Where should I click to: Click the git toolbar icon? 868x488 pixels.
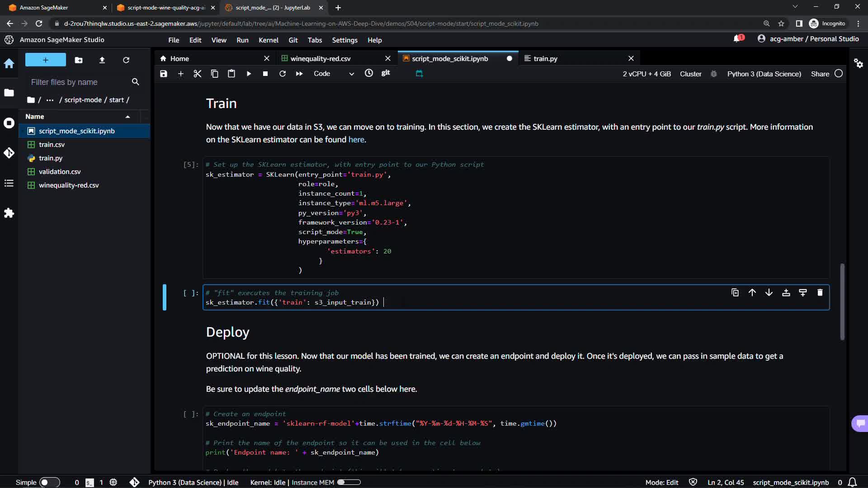point(386,73)
